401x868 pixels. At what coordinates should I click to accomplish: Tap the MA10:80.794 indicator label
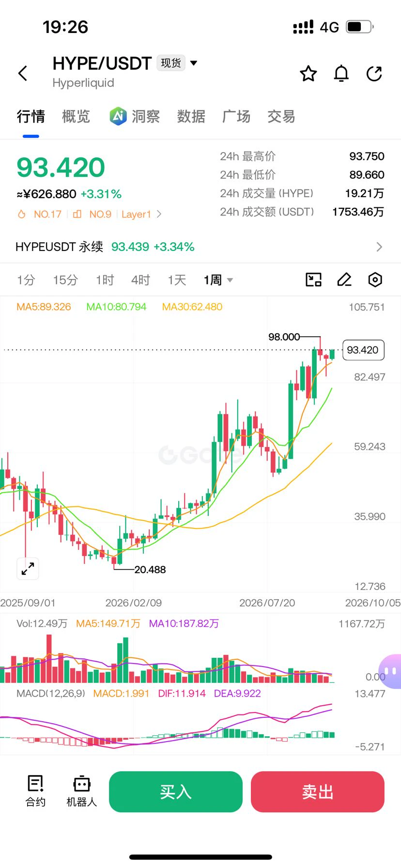(x=116, y=307)
